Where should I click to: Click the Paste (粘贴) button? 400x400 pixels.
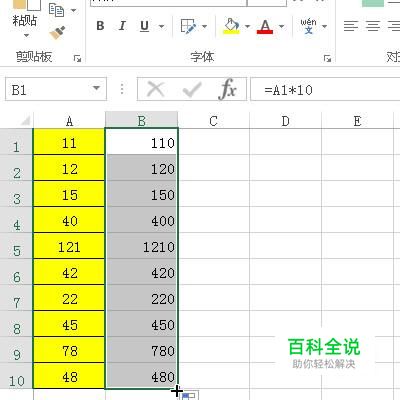click(x=24, y=14)
